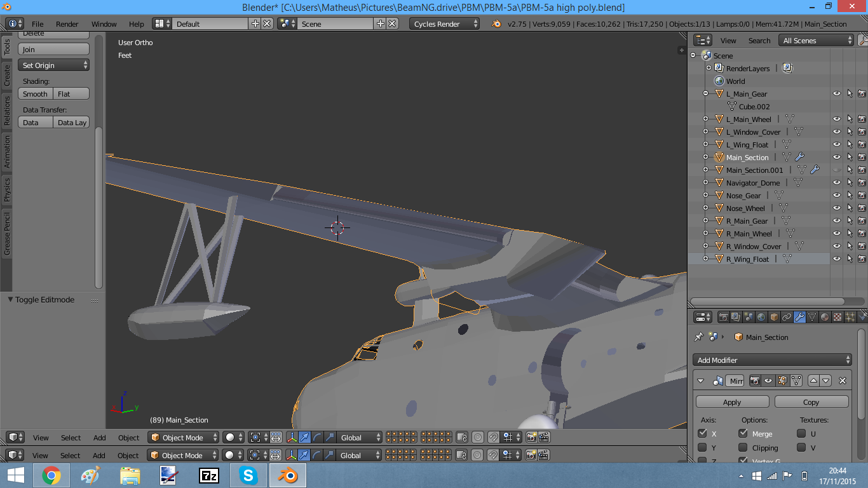Collapse the Toggle Editmode operator panel
This screenshot has height=488, width=868.
10,299
